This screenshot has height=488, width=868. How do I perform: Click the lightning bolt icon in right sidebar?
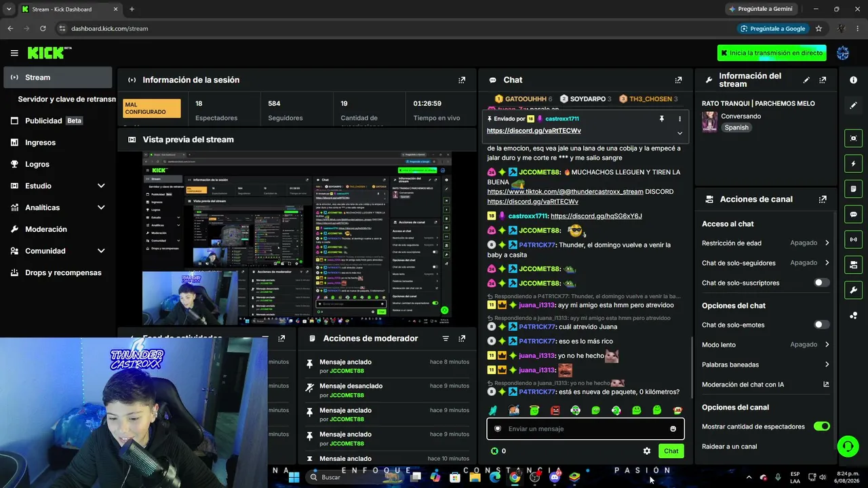coord(853,163)
